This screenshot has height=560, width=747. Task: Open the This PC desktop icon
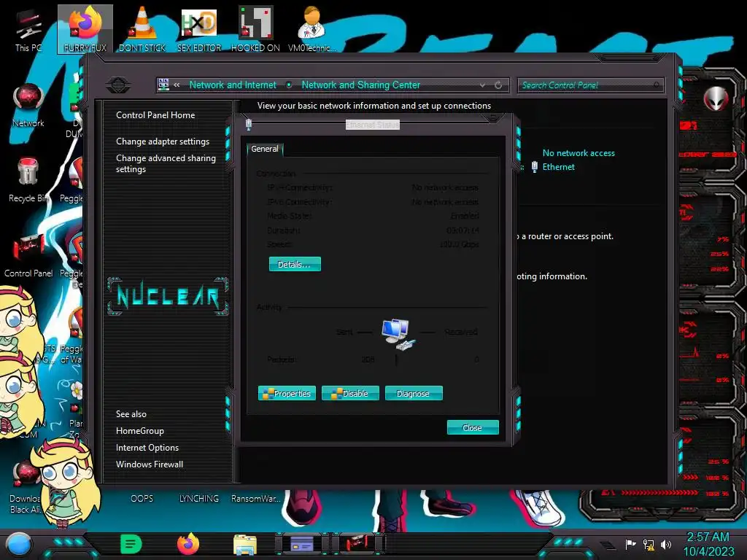coord(28,29)
